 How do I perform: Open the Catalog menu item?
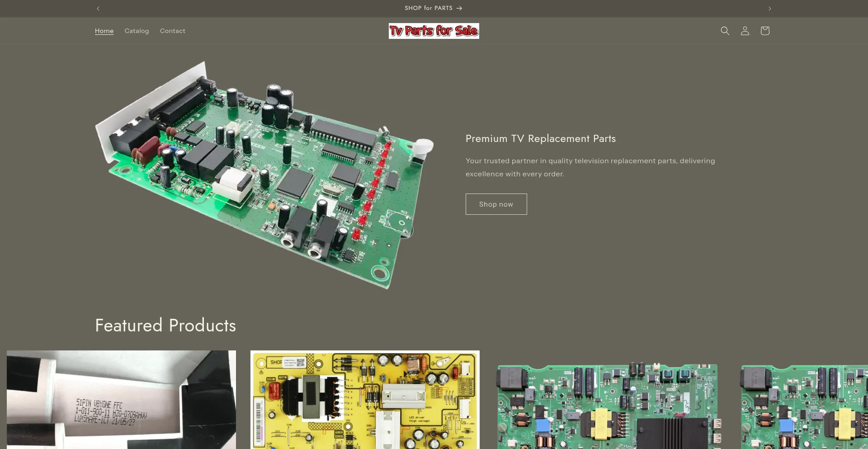click(137, 31)
